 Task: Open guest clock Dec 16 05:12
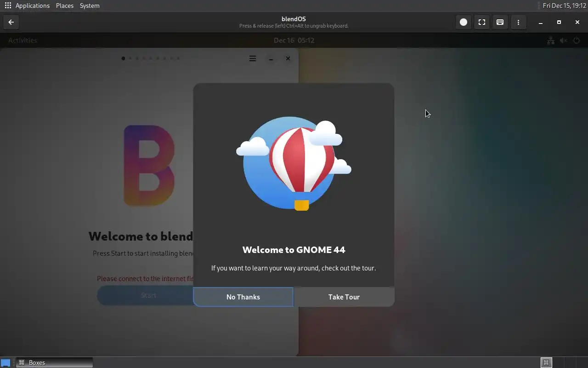click(x=294, y=40)
